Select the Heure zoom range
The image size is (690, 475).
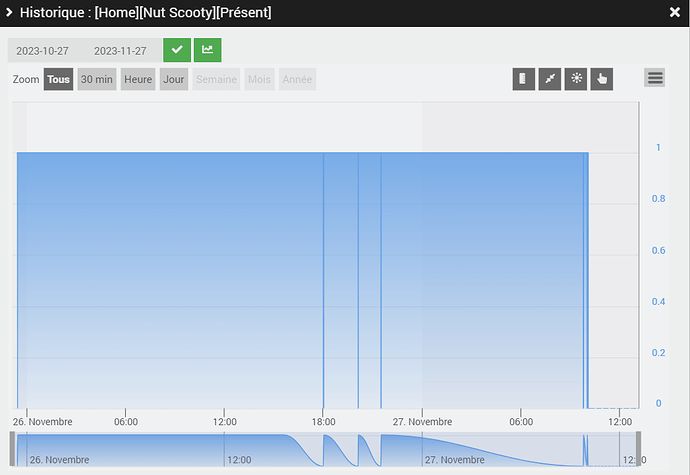coord(138,79)
